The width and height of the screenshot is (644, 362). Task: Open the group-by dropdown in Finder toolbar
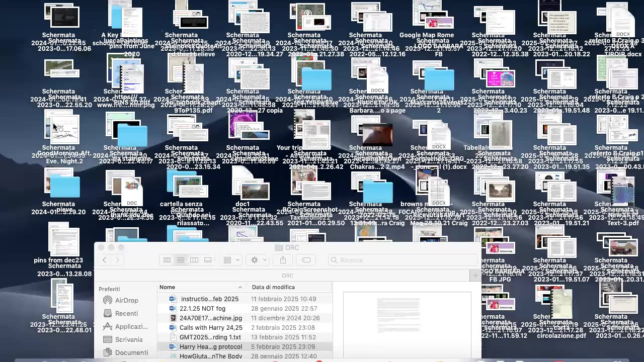point(230,260)
